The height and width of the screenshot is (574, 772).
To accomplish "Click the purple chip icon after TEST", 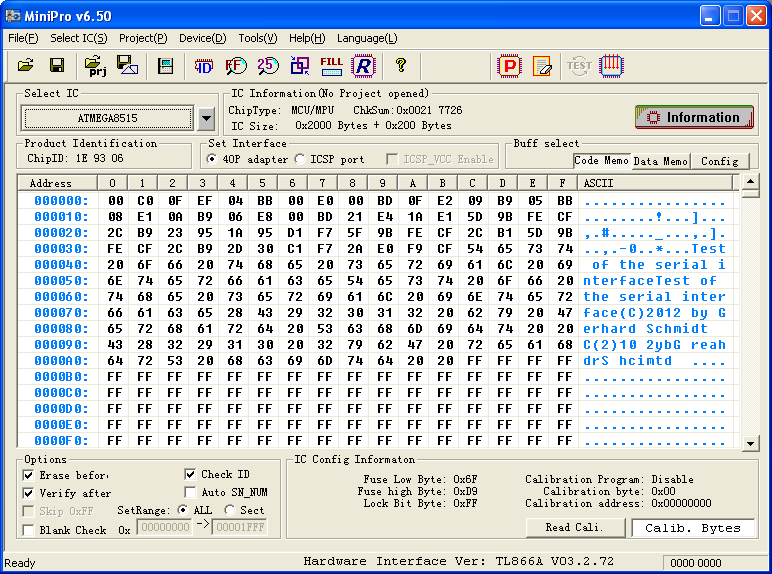I will [x=610, y=66].
